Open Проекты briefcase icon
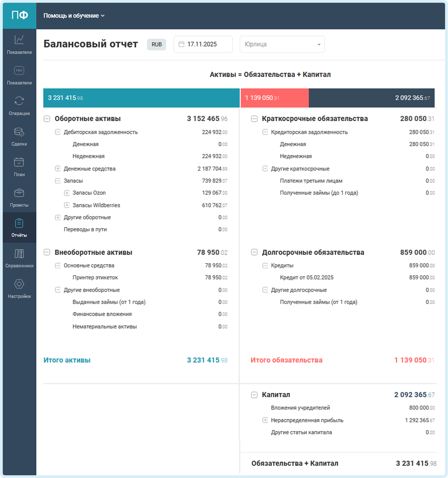 click(19, 193)
